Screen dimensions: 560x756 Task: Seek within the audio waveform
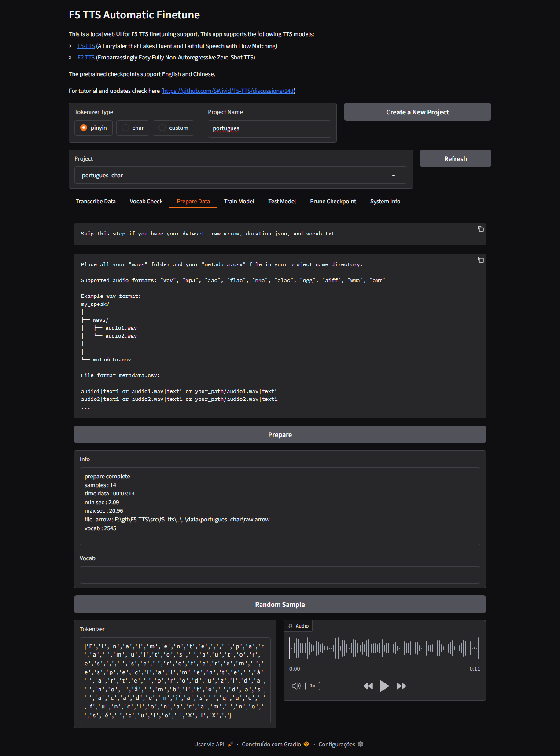384,648
